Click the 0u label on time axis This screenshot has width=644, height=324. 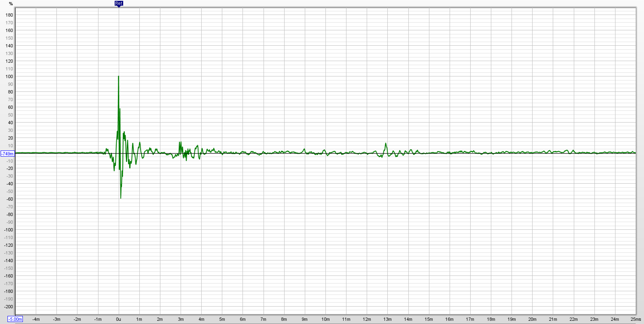point(119,319)
